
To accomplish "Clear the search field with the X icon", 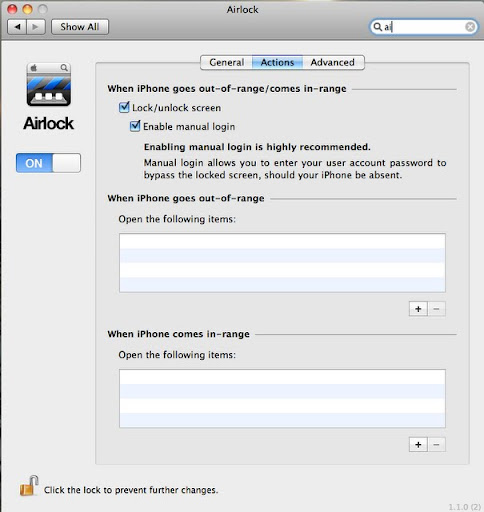I will (x=470, y=27).
